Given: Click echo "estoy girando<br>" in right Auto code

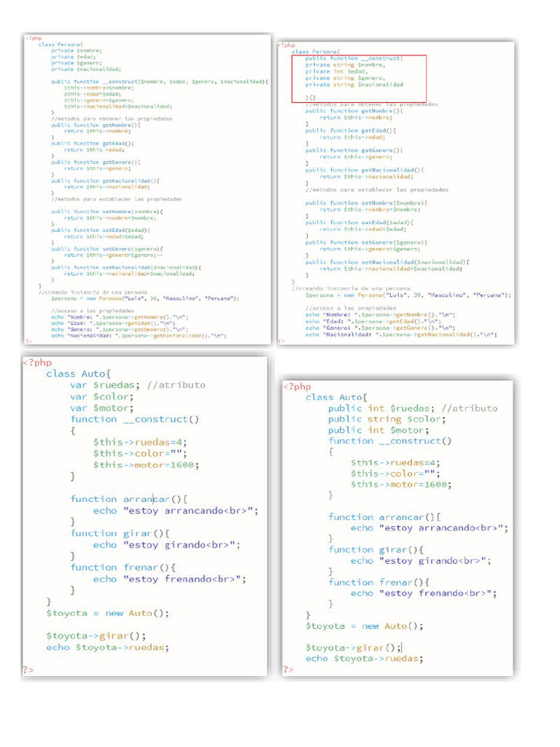Looking at the screenshot, I should [x=421, y=561].
